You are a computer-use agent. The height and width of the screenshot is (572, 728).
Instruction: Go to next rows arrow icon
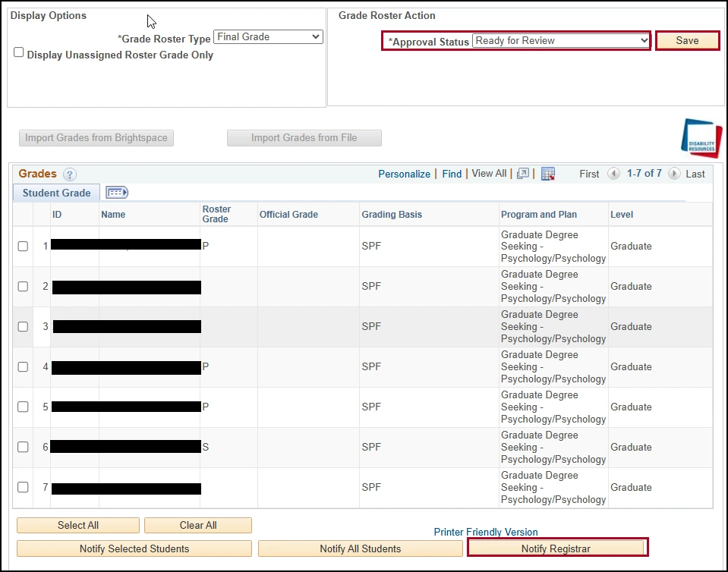tap(673, 174)
